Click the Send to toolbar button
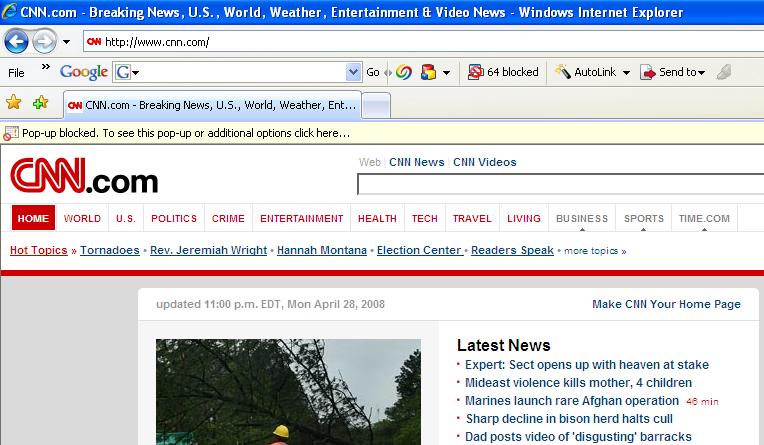The image size is (764, 445). 673,72
